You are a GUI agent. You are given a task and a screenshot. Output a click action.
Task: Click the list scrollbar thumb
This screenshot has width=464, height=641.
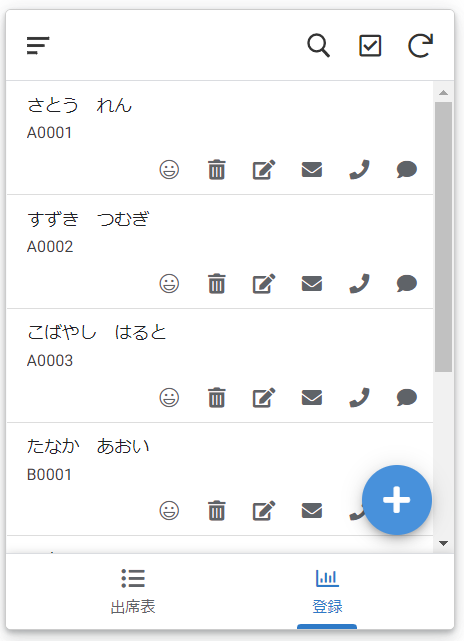tap(443, 237)
